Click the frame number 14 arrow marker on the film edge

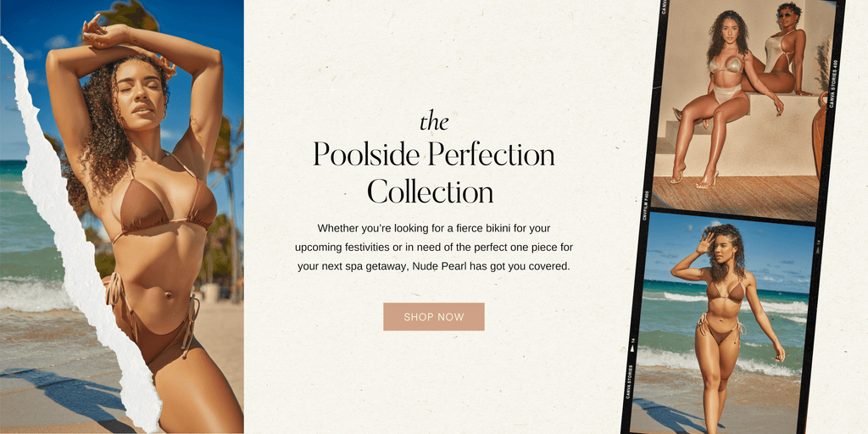pyautogui.click(x=632, y=348)
